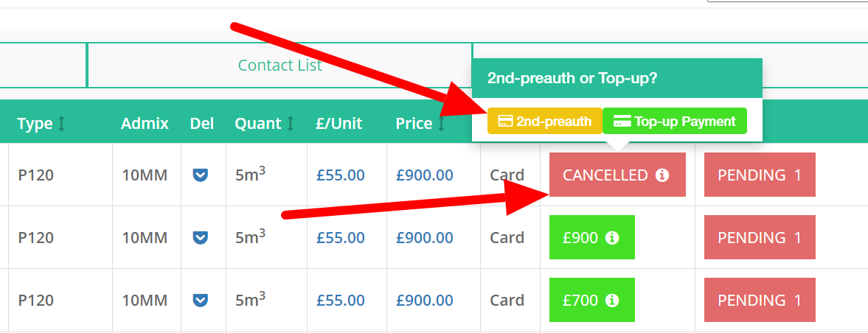Screen dimensions: 868x333
Task: Click PENDING 1 status in third row
Action: click(x=760, y=301)
